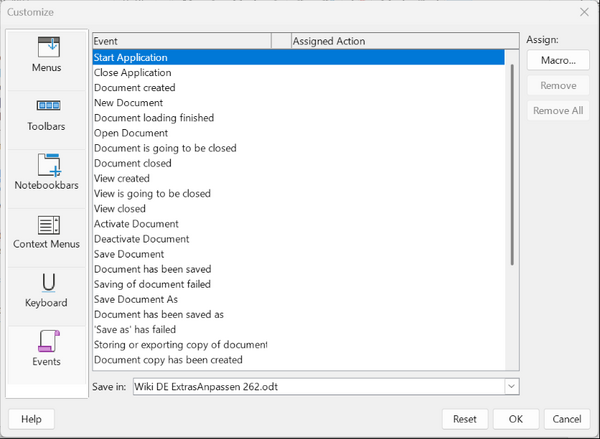This screenshot has width=600, height=439.
Task: Click the Reset button
Action: [x=465, y=419]
